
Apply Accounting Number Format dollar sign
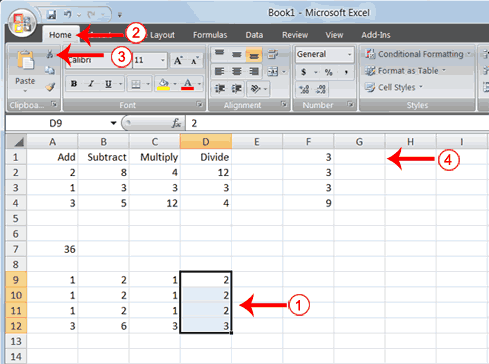[x=304, y=72]
